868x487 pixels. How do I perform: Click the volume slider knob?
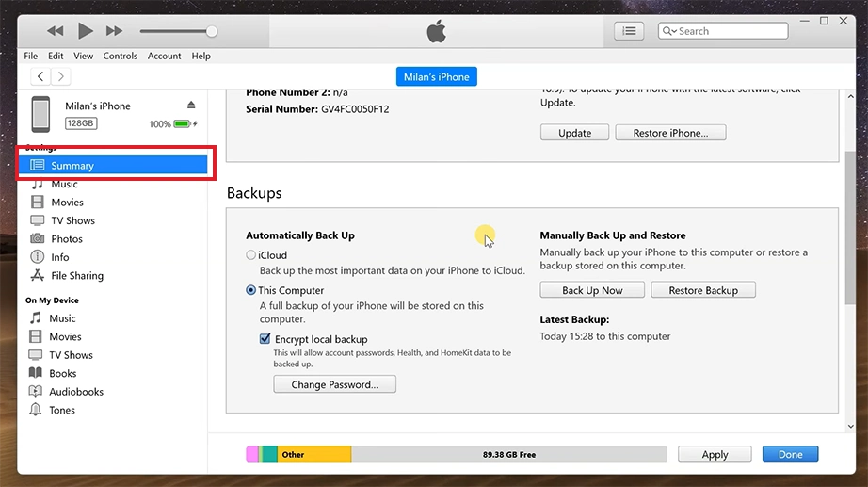212,32
